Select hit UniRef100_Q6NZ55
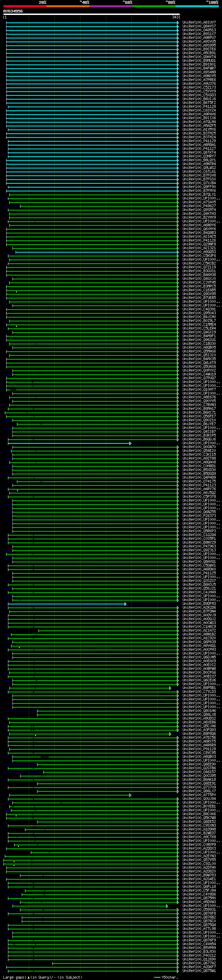 (199, 512)
